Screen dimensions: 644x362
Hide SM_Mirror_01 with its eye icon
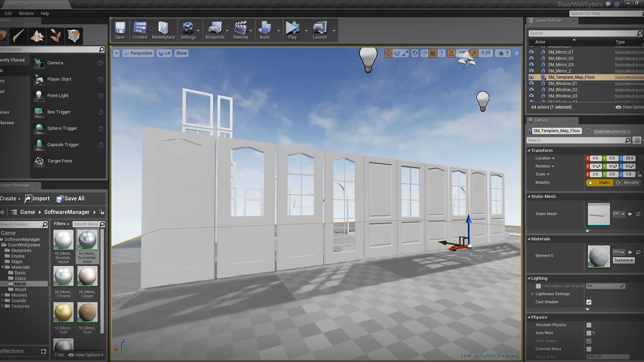pyautogui.click(x=531, y=52)
